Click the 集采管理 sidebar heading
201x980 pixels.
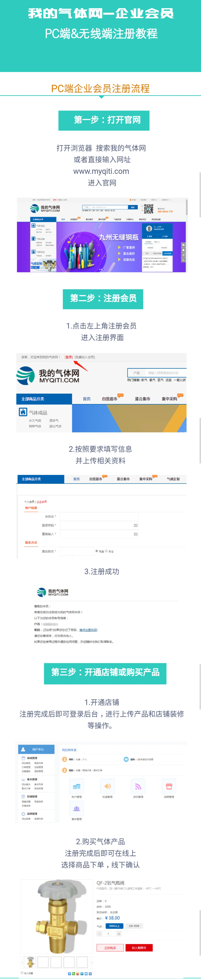(32, 779)
